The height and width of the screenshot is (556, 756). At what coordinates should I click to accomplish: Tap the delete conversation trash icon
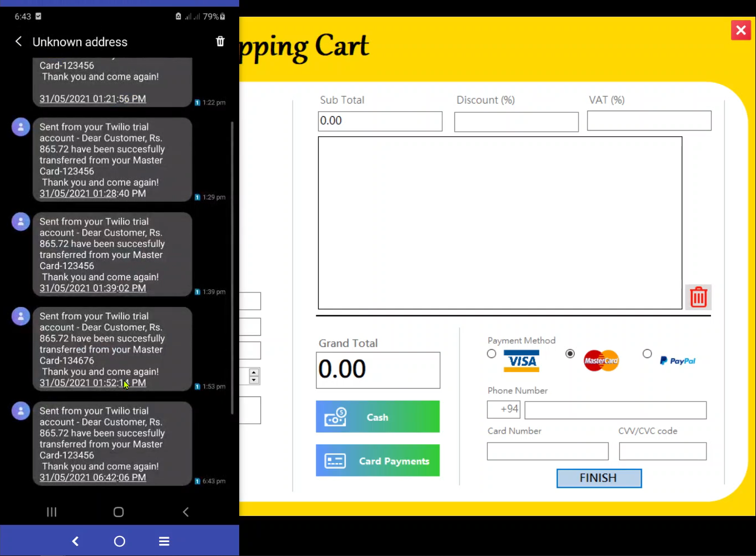click(x=220, y=41)
